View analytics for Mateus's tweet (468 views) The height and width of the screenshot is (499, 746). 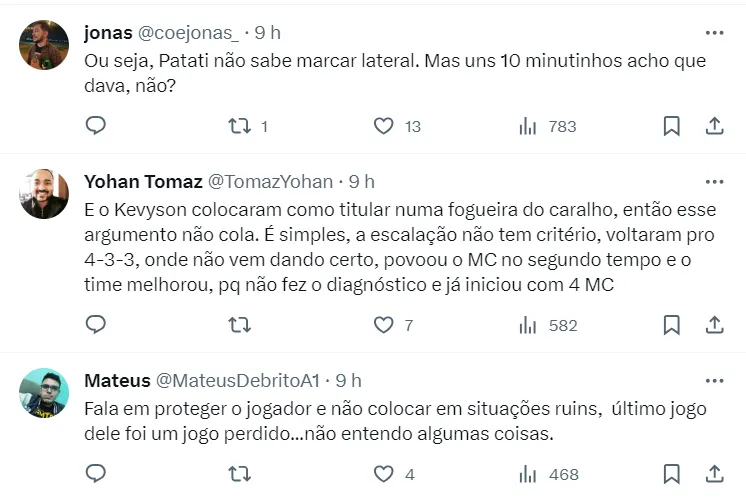[x=528, y=474]
